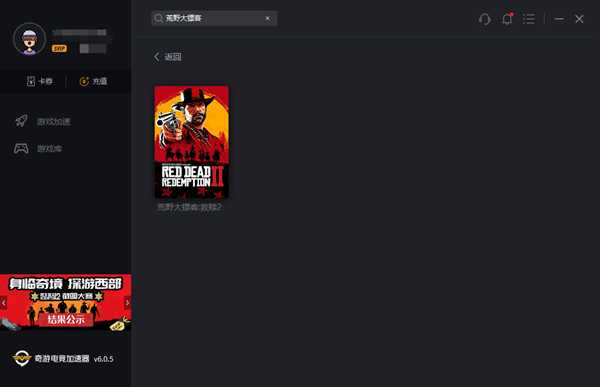Open the 游戏库 menu label

click(50, 149)
